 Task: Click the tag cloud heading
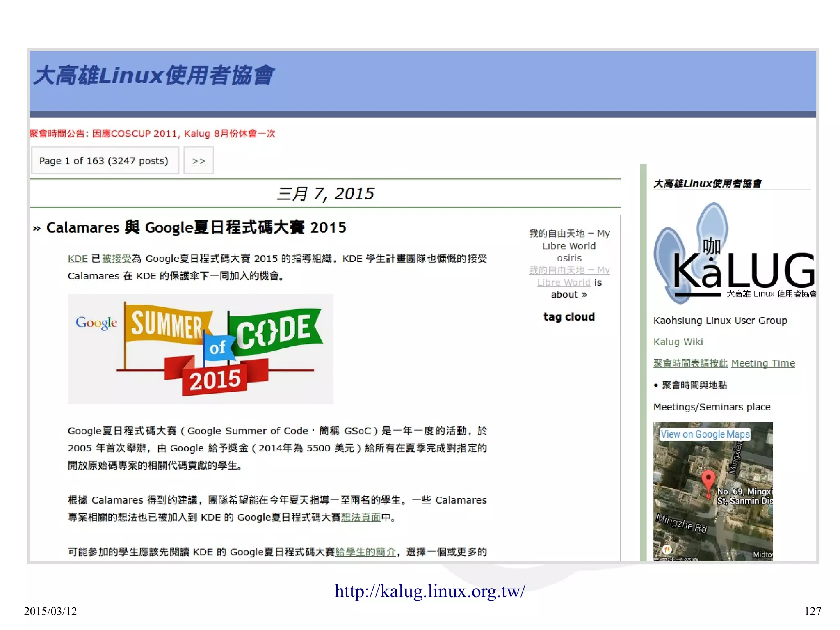(x=569, y=317)
